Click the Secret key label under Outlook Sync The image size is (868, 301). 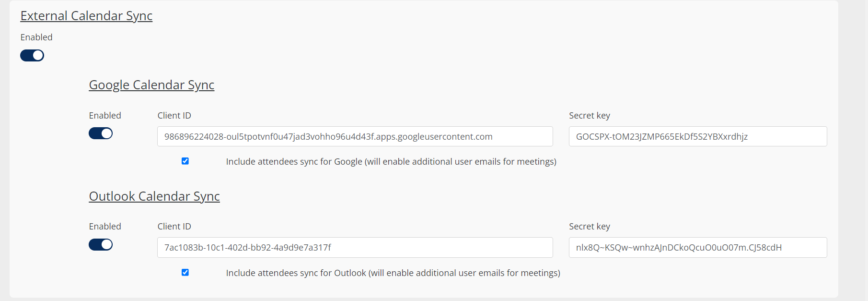[x=589, y=227]
